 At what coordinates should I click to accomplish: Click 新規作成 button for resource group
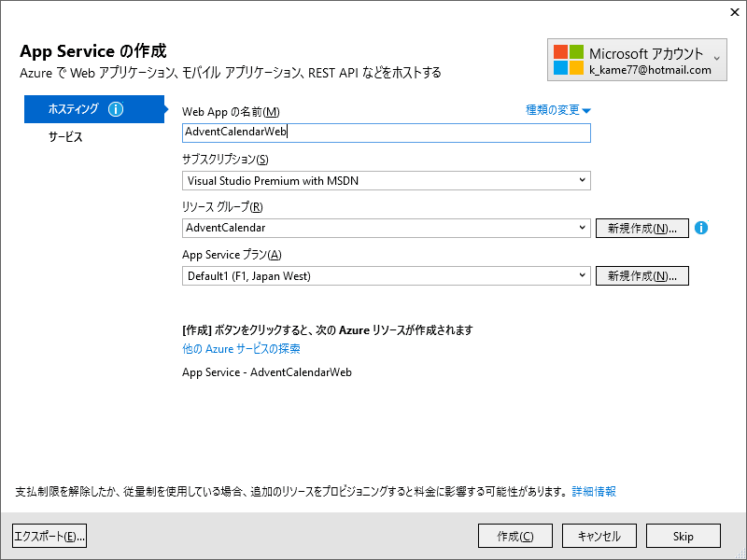click(642, 228)
